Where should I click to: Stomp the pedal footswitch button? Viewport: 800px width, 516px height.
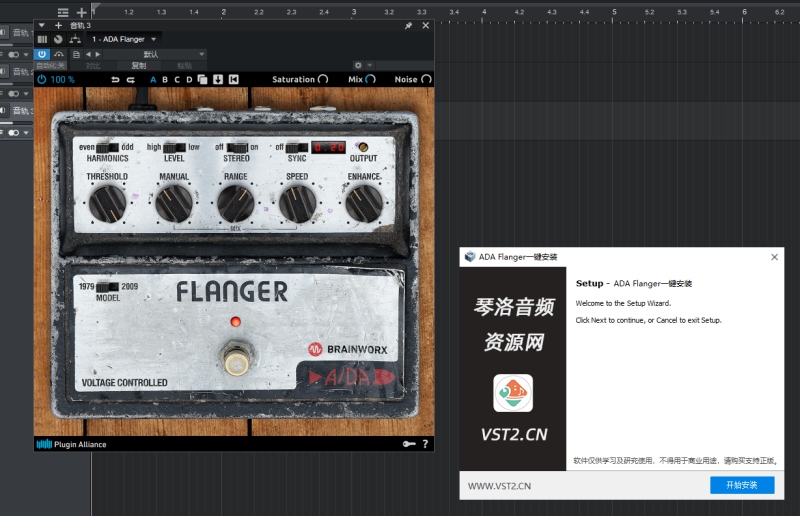(x=236, y=362)
